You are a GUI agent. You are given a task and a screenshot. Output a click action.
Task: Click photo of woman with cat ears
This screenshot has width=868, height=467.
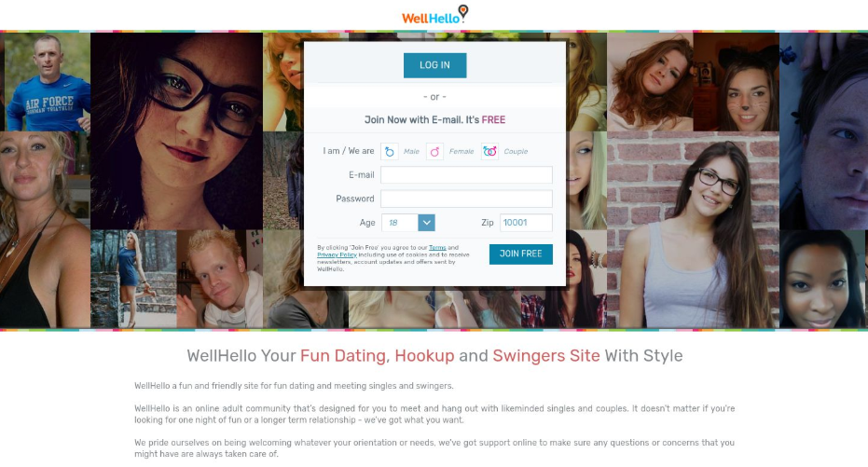click(x=737, y=82)
